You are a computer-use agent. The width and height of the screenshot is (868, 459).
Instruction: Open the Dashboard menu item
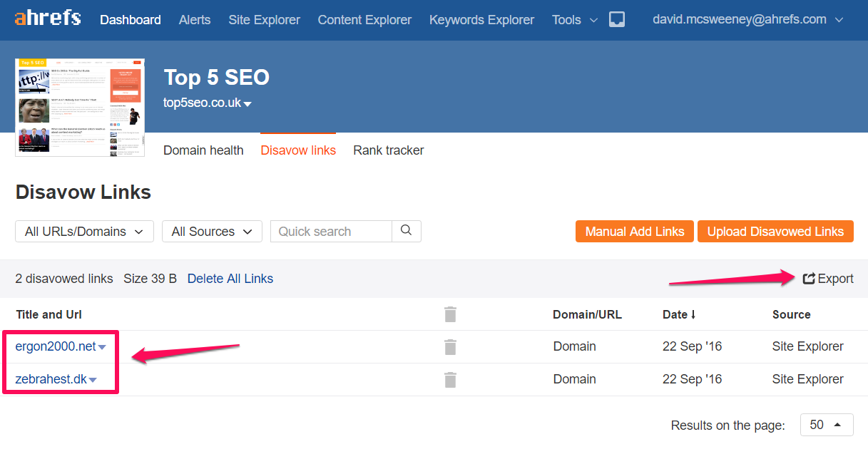131,20
